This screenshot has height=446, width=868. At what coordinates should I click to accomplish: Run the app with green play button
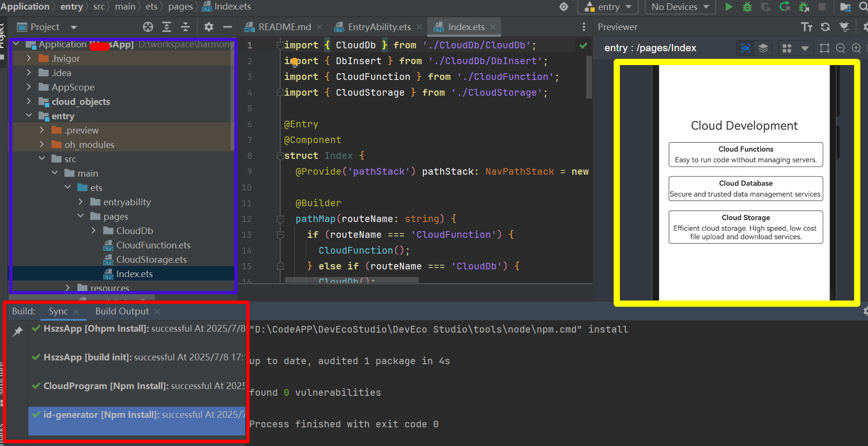(729, 7)
